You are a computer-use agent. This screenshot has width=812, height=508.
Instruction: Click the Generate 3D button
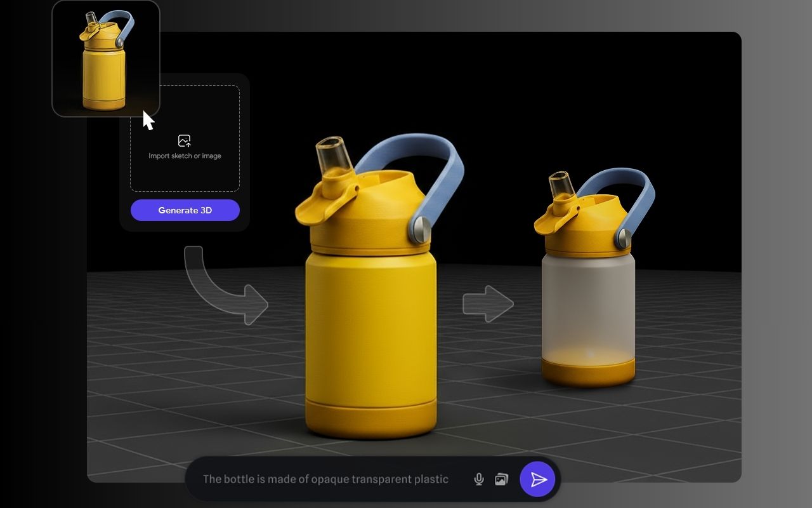click(x=185, y=210)
